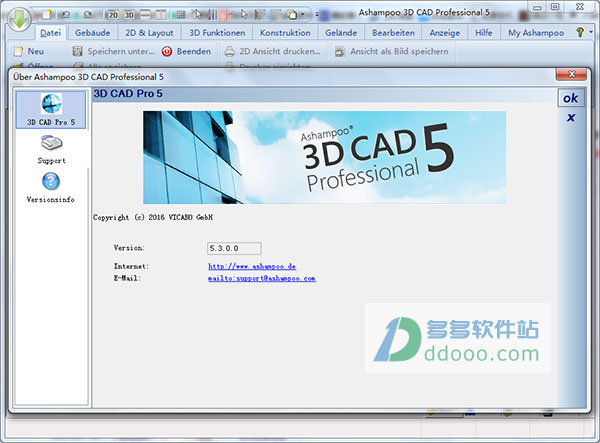This screenshot has width=600, height=443.
Task: Click the Neu button in the ribbon
Action: click(29, 51)
